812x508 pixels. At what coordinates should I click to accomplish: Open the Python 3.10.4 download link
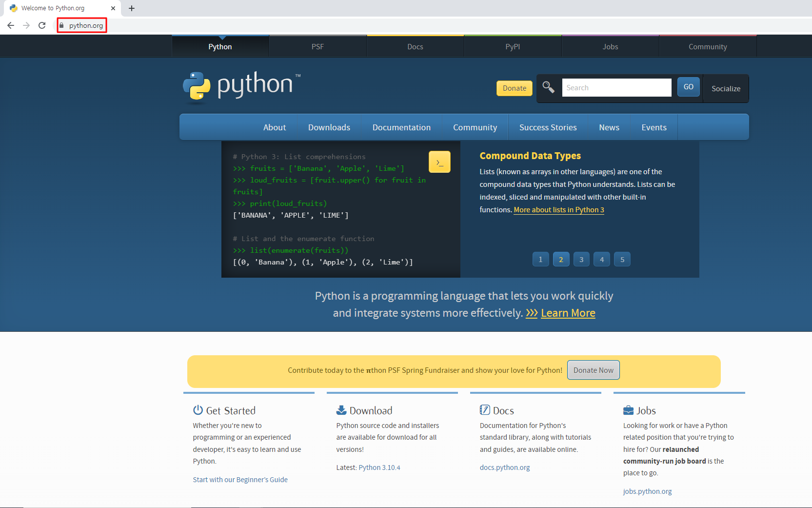coord(379,467)
